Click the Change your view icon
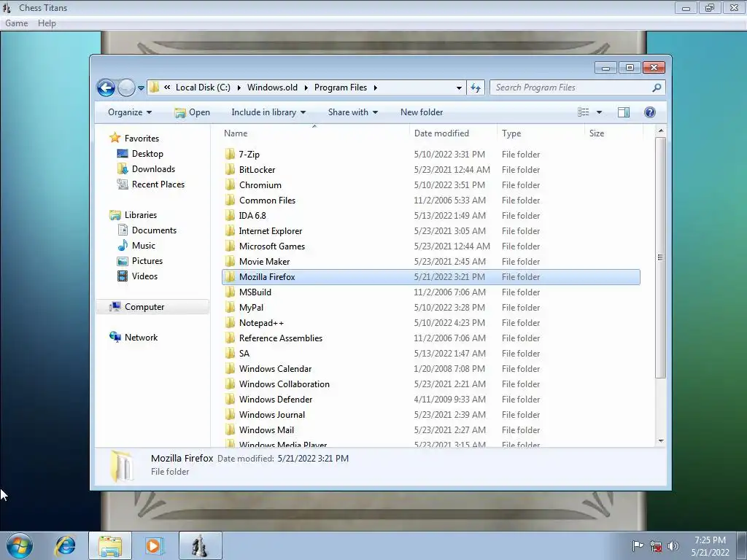The height and width of the screenshot is (560, 747). click(583, 112)
